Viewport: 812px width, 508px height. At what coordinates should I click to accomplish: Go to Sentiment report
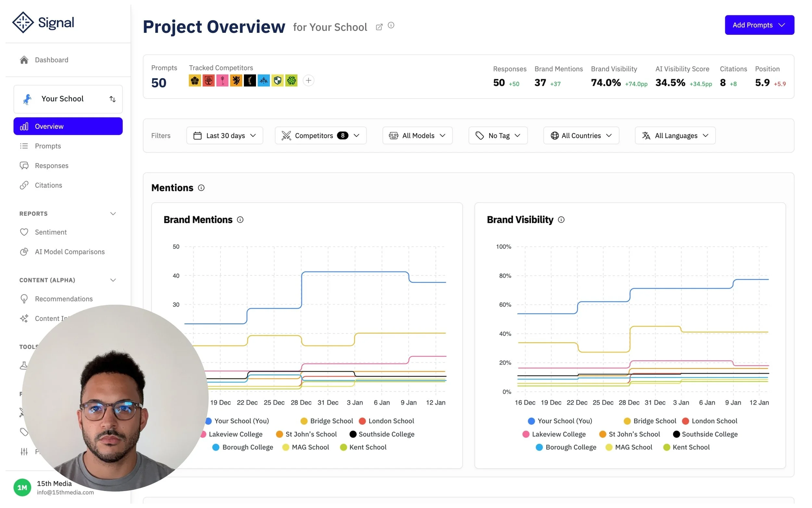(51, 232)
